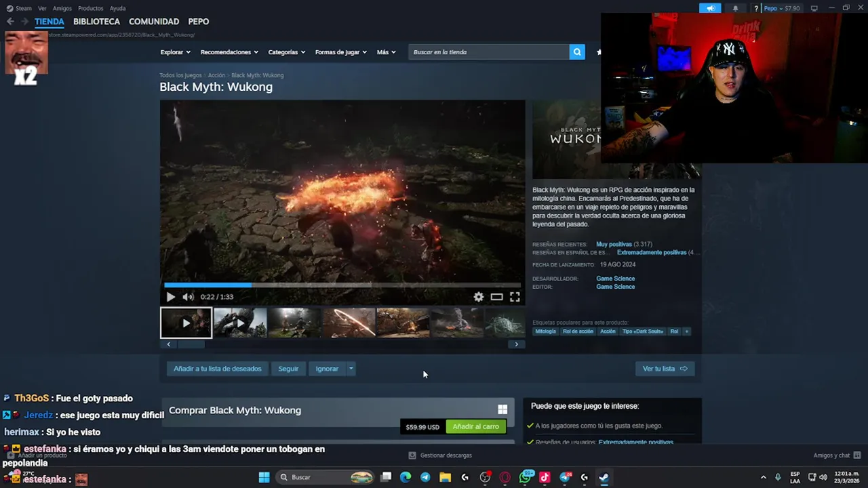This screenshot has height=488, width=868.
Task: Switch to the COMUNIDAD tab
Action: pos(154,22)
